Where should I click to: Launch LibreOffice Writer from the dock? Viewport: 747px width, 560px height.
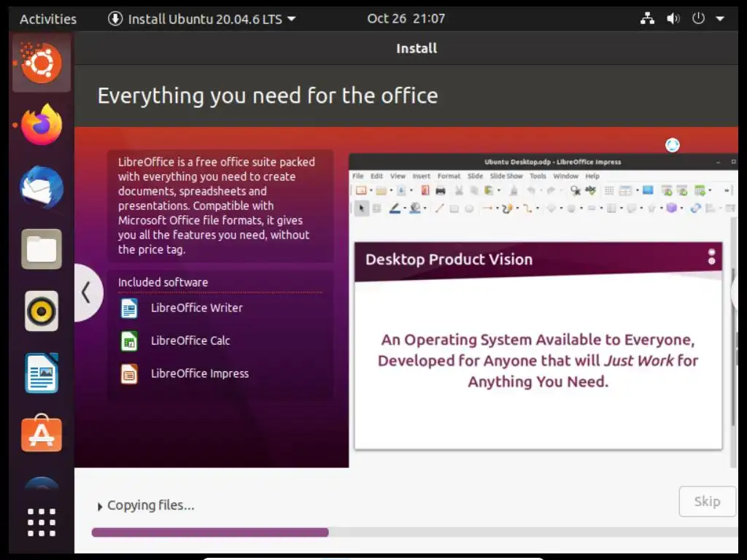coord(42,373)
